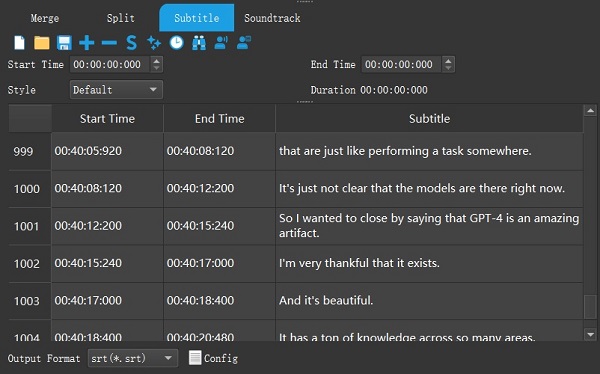Image resolution: width=600 pixels, height=374 pixels.
Task: Click the binoculars find icon
Action: (199, 42)
